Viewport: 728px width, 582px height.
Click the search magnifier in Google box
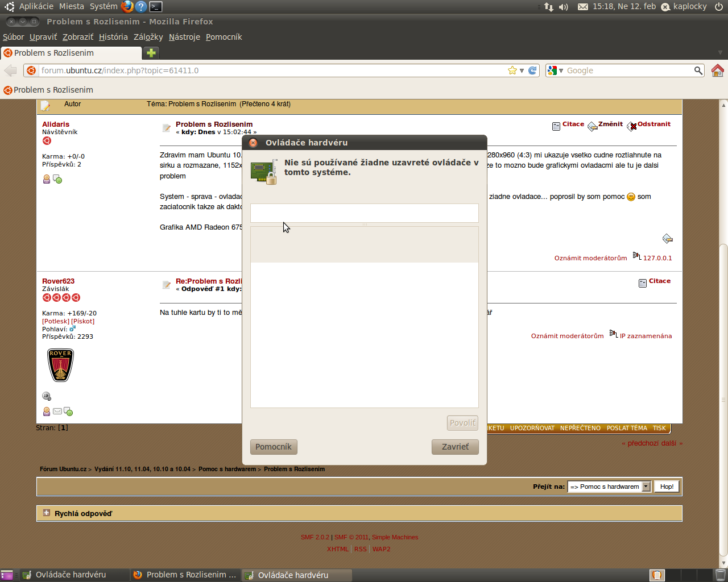pos(698,70)
